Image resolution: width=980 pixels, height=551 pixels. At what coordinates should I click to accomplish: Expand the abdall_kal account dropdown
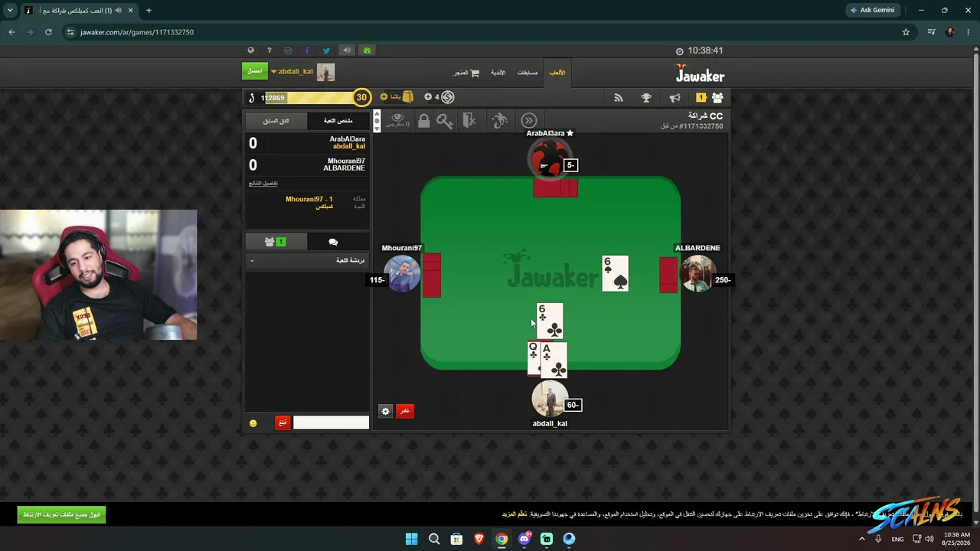tap(273, 72)
